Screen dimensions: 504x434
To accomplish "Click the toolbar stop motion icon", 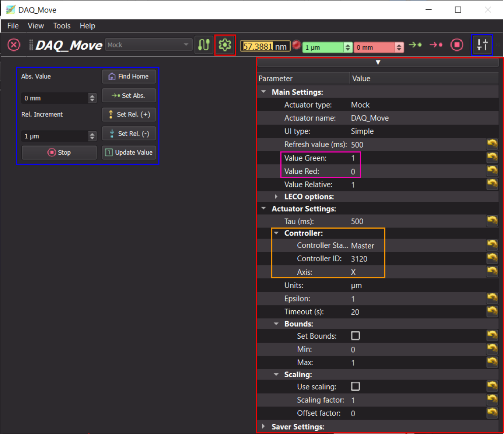I will 457,45.
